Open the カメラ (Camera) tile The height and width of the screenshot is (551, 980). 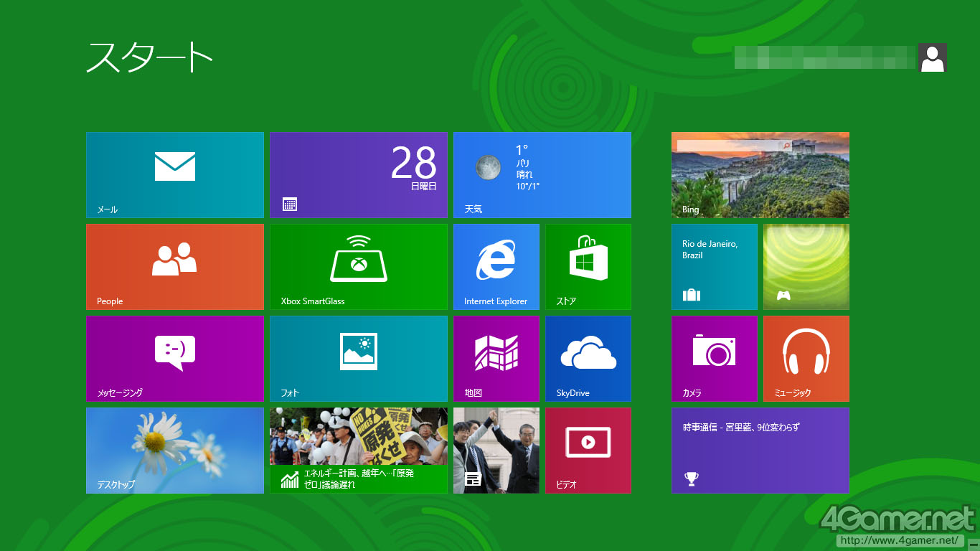click(715, 359)
